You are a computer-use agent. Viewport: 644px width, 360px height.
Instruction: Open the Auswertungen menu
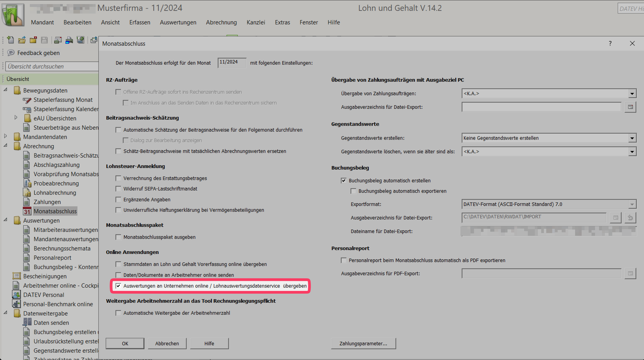click(178, 22)
